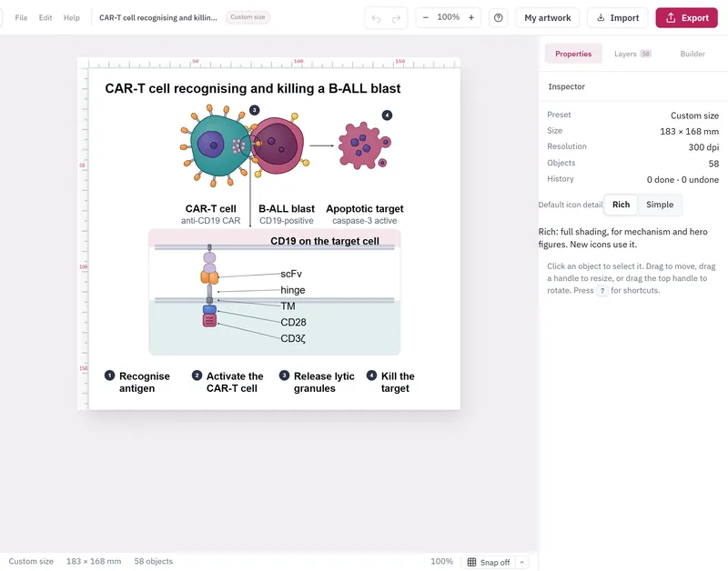Click the document title in top bar
This screenshot has width=728, height=571.
(x=157, y=17)
